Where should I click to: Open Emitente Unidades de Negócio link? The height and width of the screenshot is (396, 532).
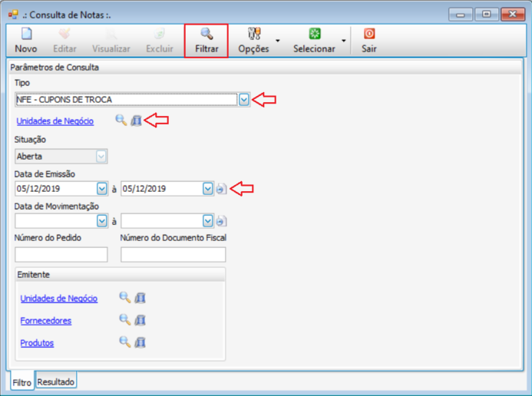(x=59, y=299)
